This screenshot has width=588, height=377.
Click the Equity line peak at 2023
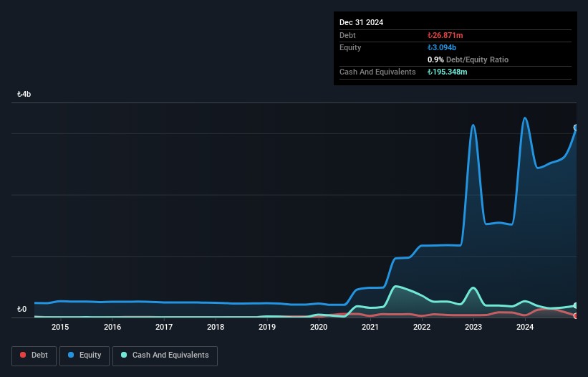(473, 125)
